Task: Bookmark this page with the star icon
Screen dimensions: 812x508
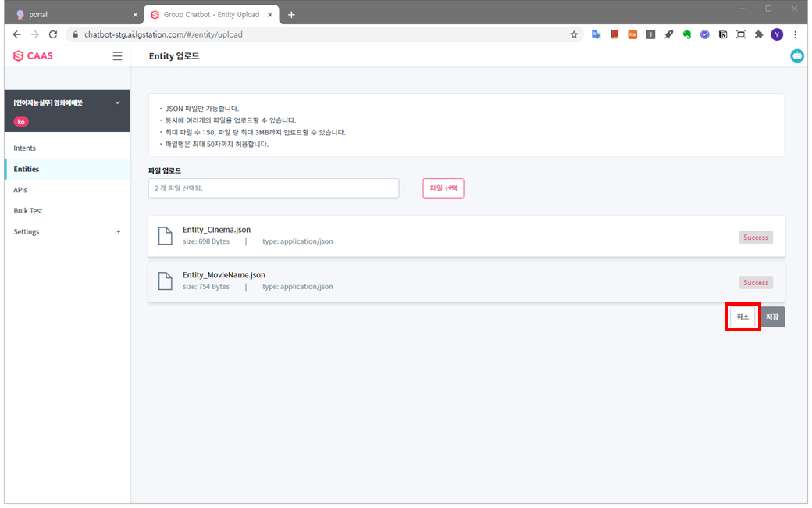Action: click(574, 34)
